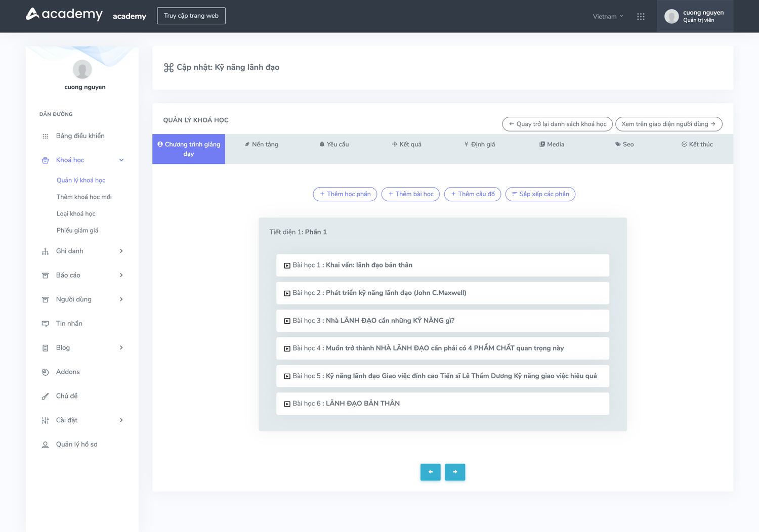Click the Cài đặt sliders icon

(x=45, y=420)
